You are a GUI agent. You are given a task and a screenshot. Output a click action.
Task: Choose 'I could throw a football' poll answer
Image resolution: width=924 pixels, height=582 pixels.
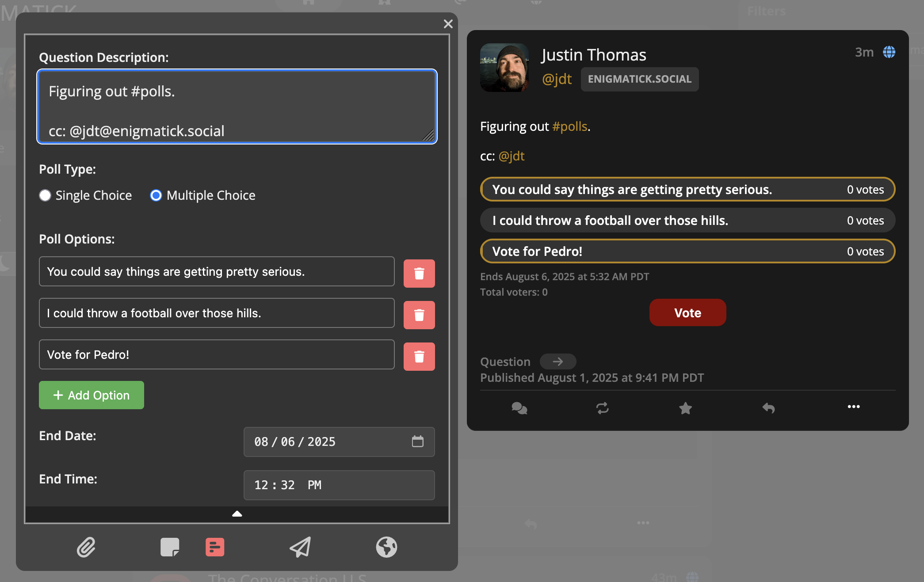[x=687, y=221]
